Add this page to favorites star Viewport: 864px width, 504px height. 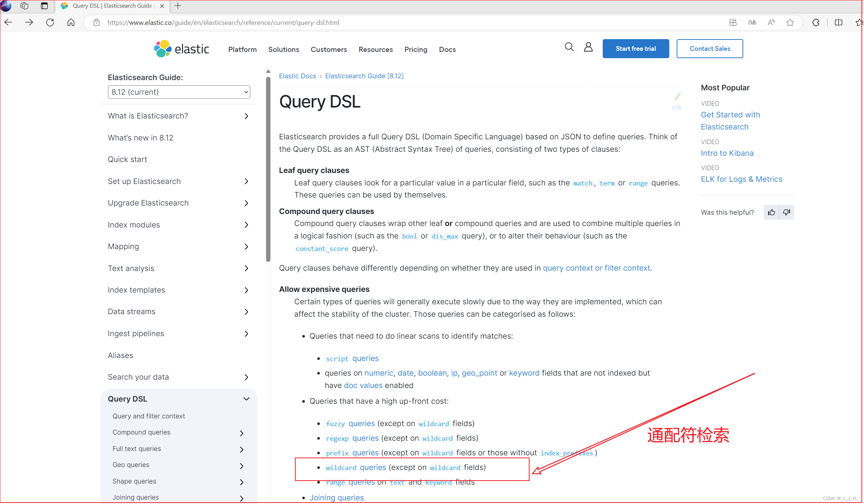[x=790, y=23]
